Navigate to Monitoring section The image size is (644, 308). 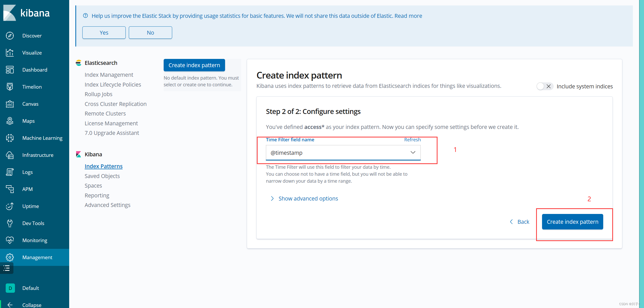[35, 240]
